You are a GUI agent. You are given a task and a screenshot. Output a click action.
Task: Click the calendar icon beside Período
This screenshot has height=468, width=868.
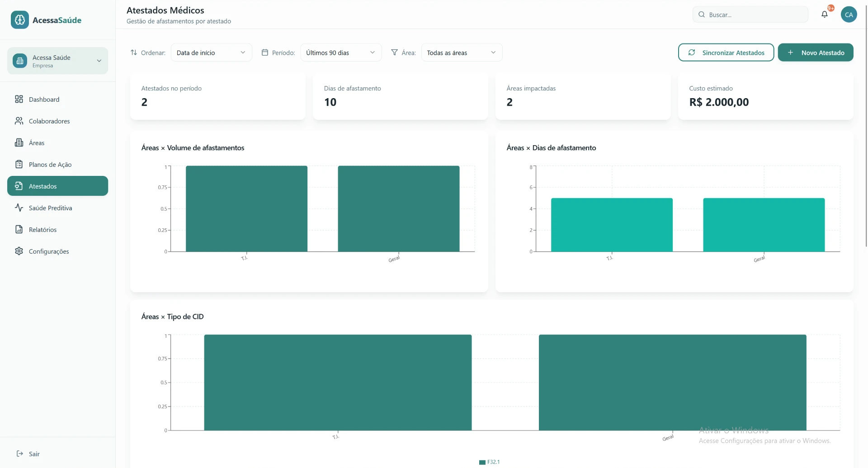[265, 52]
